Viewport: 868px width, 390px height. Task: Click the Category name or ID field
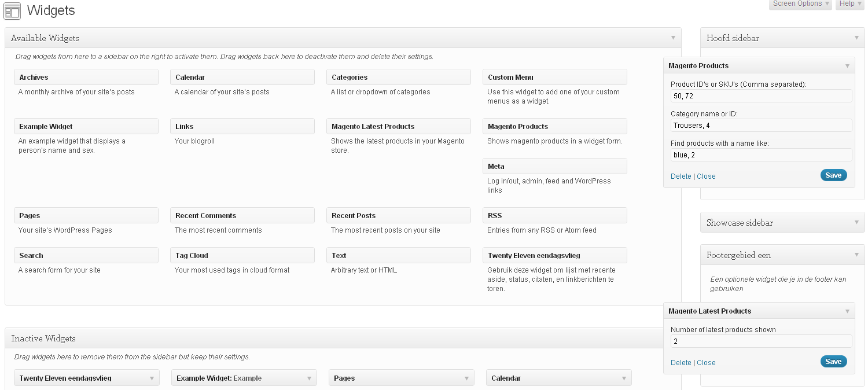click(x=762, y=125)
